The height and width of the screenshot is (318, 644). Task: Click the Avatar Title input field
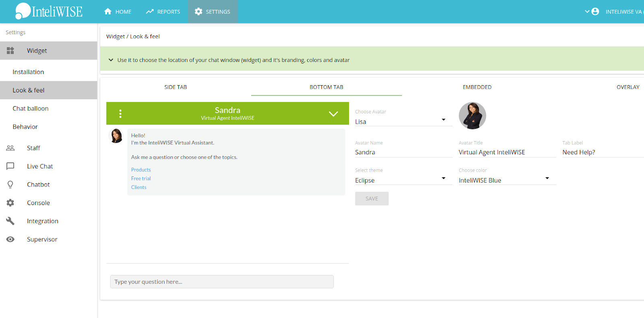pyautogui.click(x=507, y=152)
